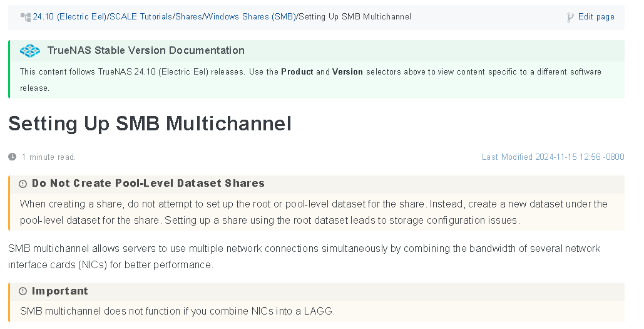Viewport: 644px width, 329px height.
Task: Click the clock icon beside 1 minute read
Action: pyautogui.click(x=13, y=157)
